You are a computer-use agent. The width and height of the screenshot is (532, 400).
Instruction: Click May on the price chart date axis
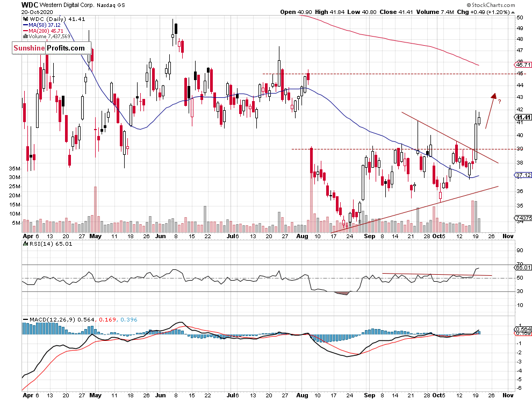click(x=95, y=236)
